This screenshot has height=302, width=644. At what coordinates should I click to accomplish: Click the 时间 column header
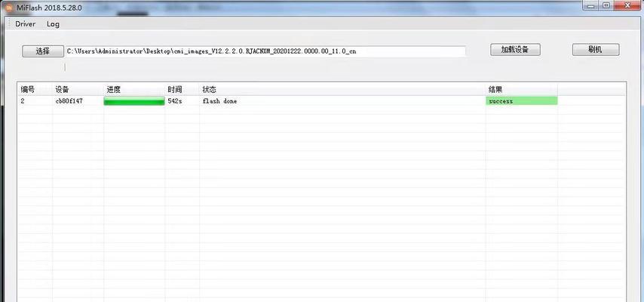click(174, 89)
